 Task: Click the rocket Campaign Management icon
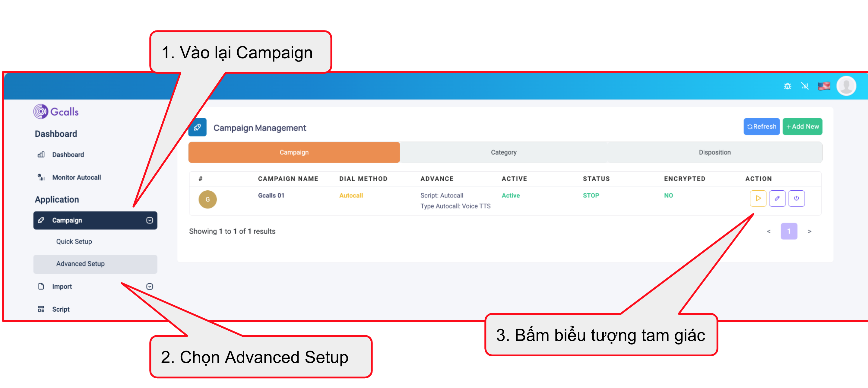click(x=198, y=127)
